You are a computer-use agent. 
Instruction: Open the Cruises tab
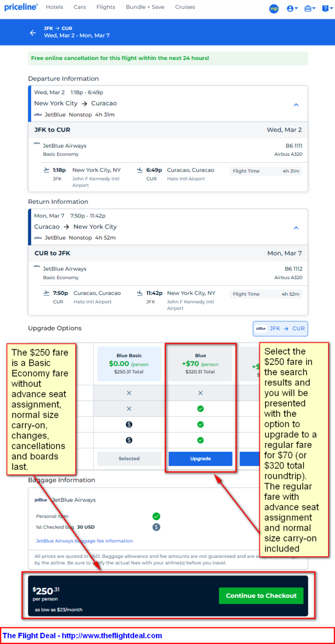[x=185, y=7]
